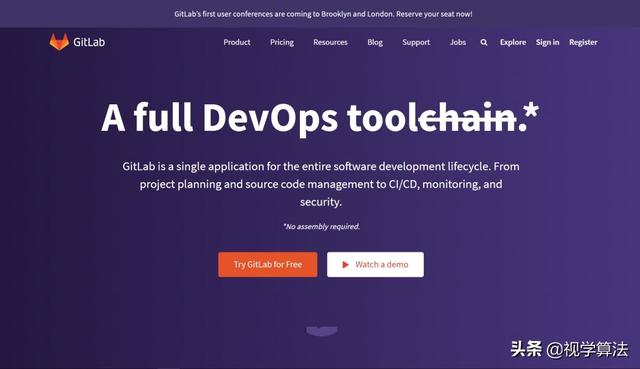640x369 pixels.
Task: Go to the Pricing page
Action: coord(282,42)
